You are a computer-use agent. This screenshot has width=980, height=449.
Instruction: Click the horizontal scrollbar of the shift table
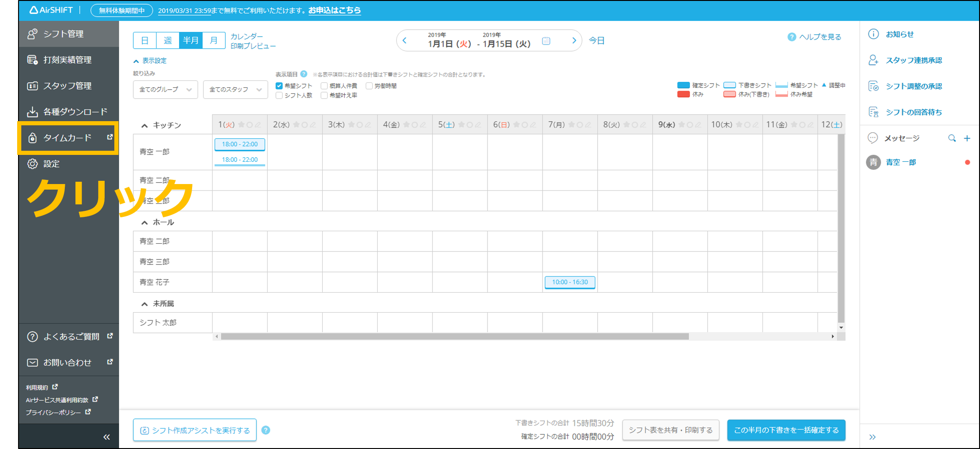click(x=455, y=337)
